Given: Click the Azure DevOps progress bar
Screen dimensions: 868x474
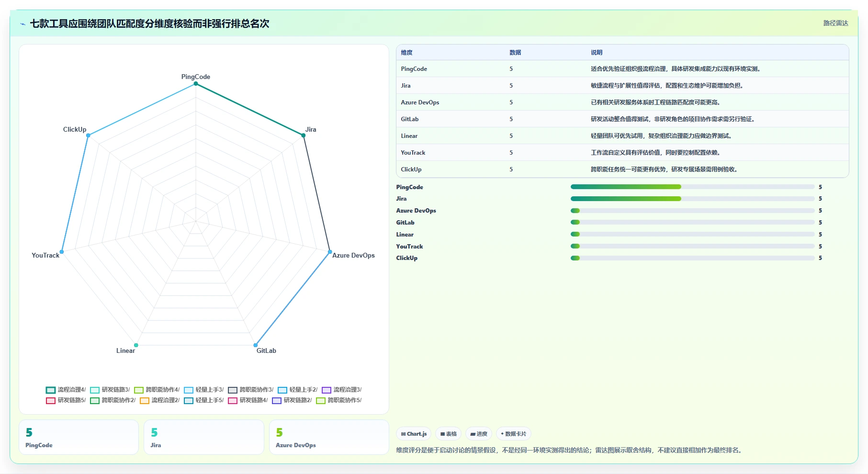Looking at the screenshot, I should [692, 211].
